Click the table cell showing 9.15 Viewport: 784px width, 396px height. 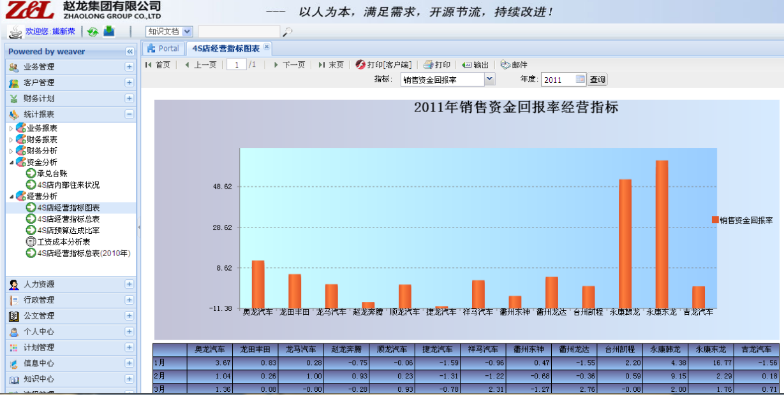(x=666, y=376)
